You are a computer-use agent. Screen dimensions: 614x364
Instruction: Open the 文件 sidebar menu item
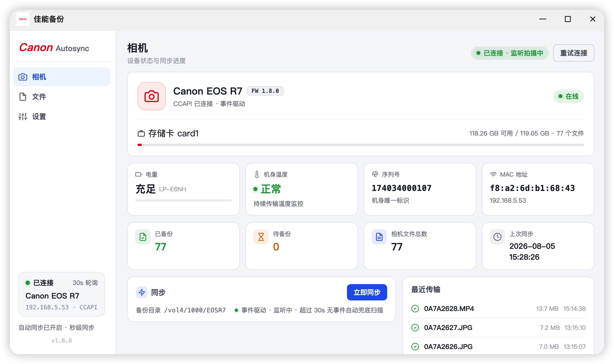[62, 97]
